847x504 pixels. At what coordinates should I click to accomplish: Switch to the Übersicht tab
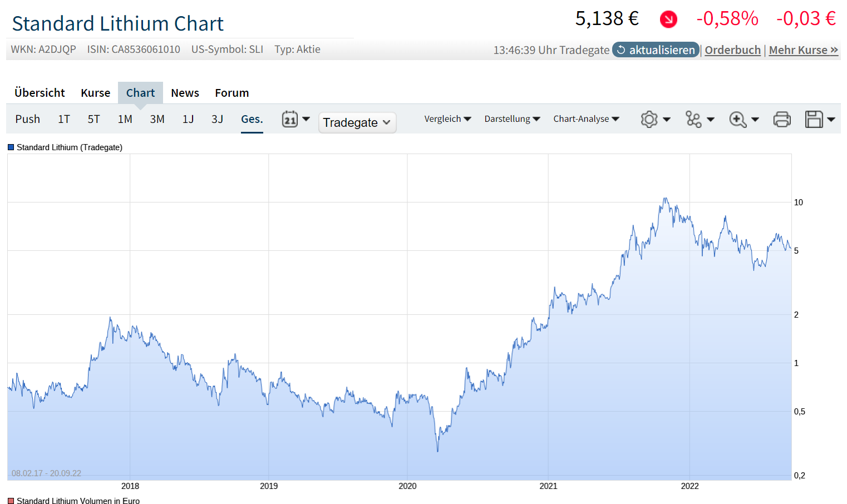(40, 93)
